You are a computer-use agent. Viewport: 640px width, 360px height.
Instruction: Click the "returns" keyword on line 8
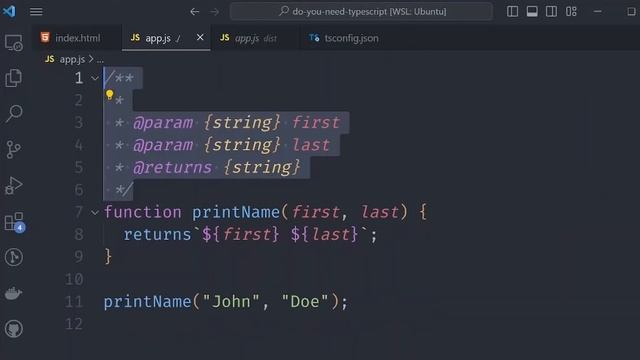(x=158, y=235)
